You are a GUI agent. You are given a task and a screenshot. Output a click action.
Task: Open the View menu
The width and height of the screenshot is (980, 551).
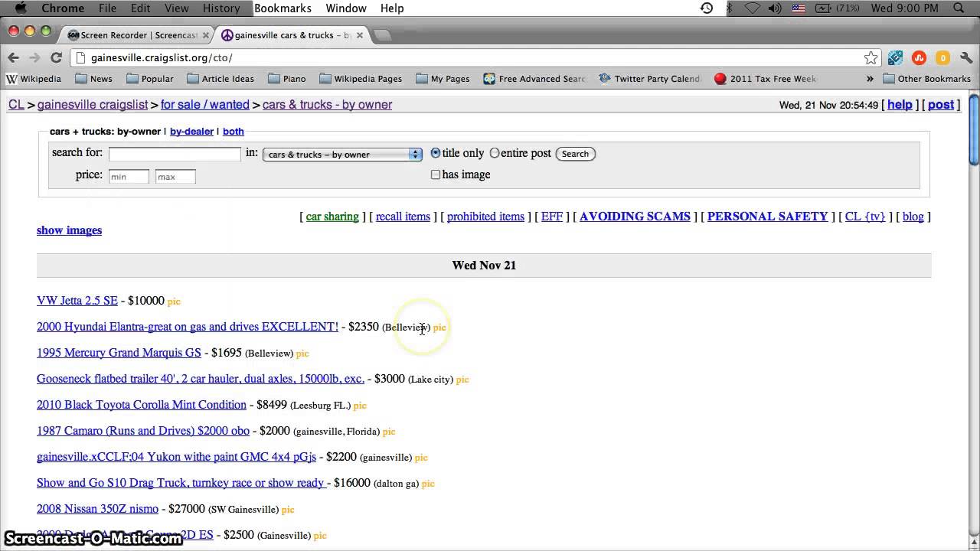(x=176, y=8)
